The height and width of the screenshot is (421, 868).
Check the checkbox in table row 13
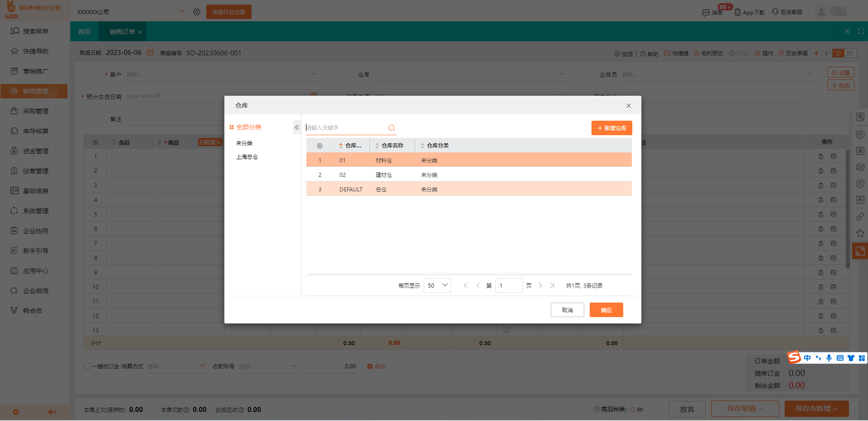coord(505,330)
